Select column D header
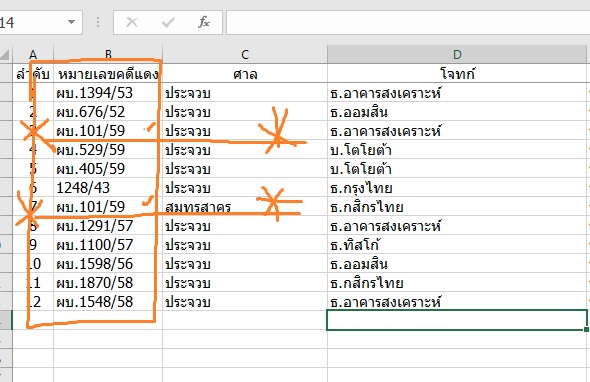The image size is (590, 382). pos(457,55)
